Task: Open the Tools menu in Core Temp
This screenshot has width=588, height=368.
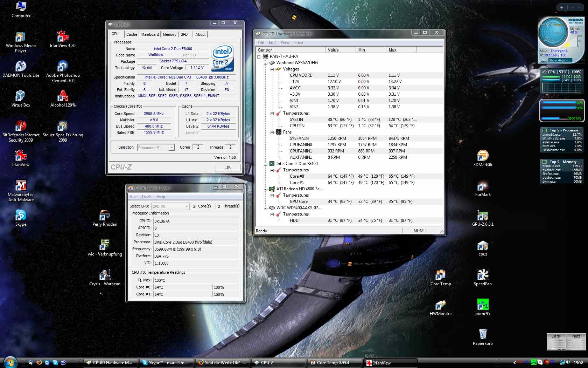Action: (146, 197)
